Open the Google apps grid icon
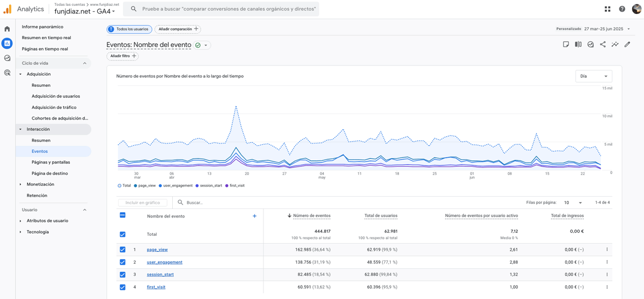This screenshot has height=299, width=644. coord(608,9)
